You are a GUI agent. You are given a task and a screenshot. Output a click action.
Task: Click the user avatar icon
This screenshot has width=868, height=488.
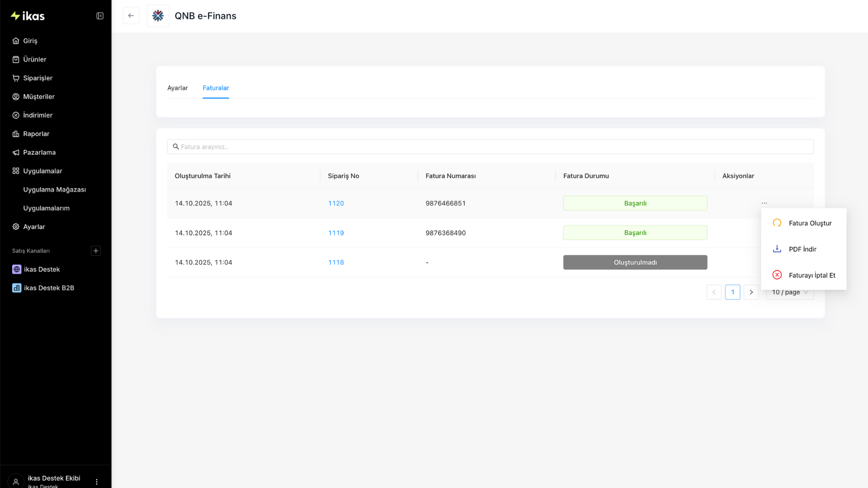pyautogui.click(x=16, y=482)
